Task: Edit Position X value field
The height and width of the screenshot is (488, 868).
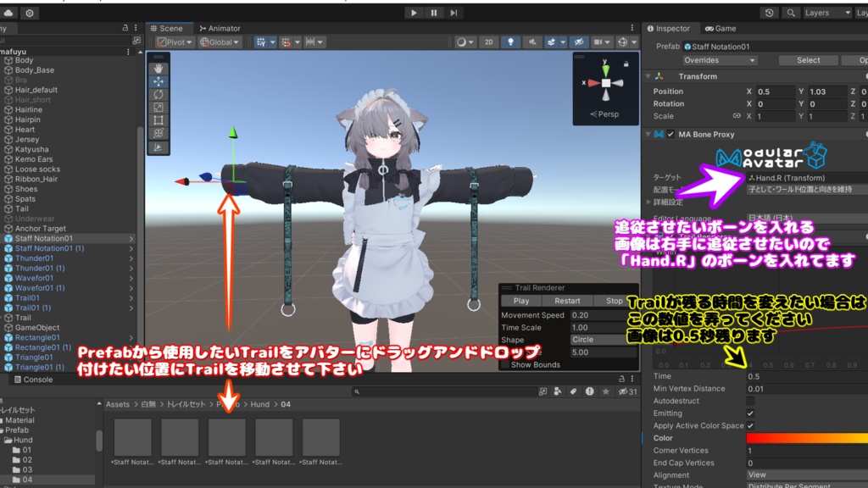Action: 774,91
